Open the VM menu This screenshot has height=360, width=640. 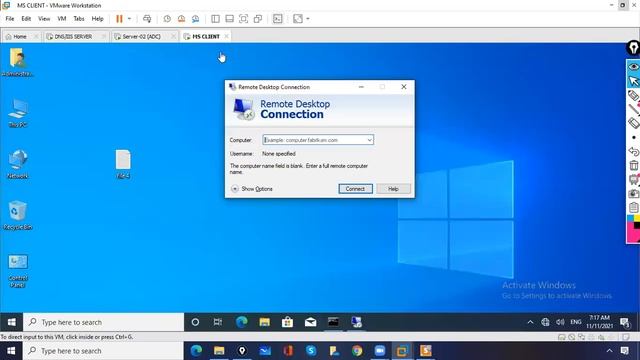(x=62, y=19)
